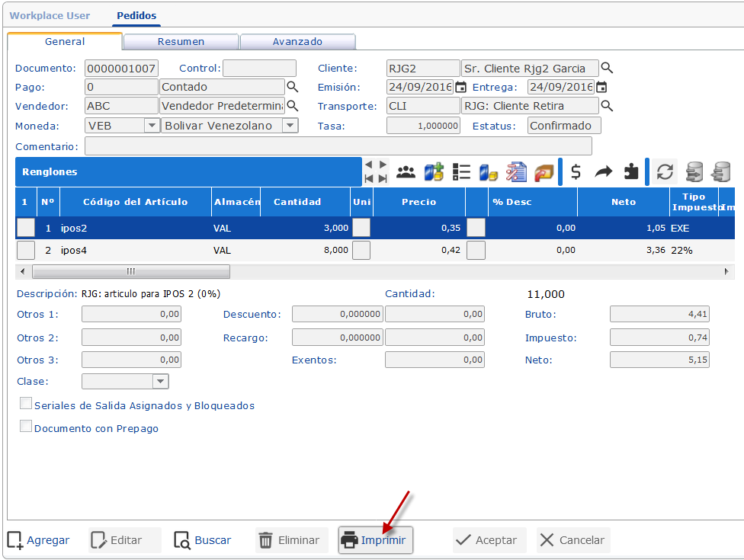Jump to last record with skip-forward arrow
This screenshot has width=744, height=560.
click(x=383, y=179)
